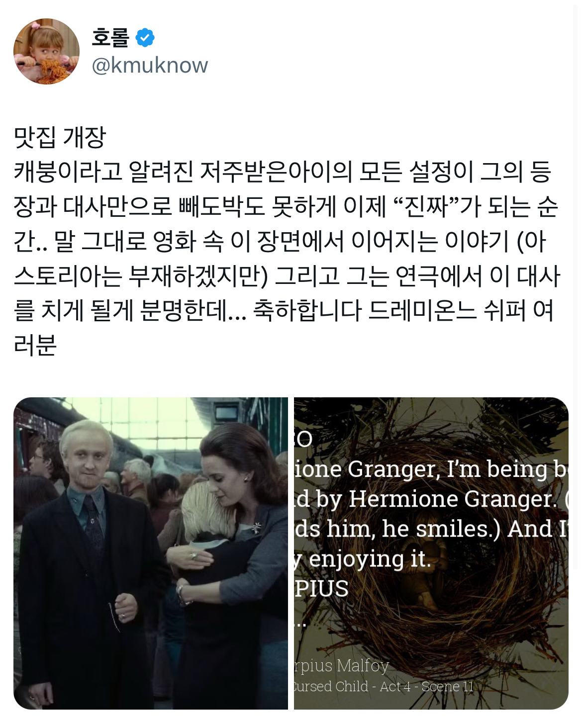
Task: Click the 'enjoying it.' line in quote image
Action: click(363, 559)
